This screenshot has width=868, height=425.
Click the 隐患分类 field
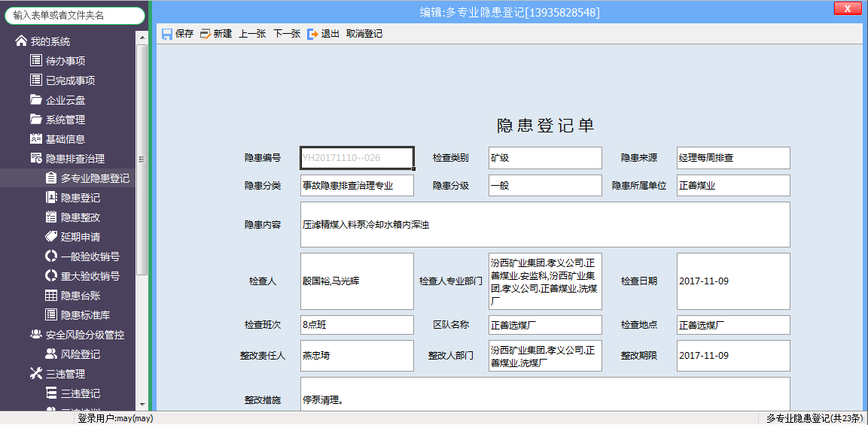click(x=357, y=185)
